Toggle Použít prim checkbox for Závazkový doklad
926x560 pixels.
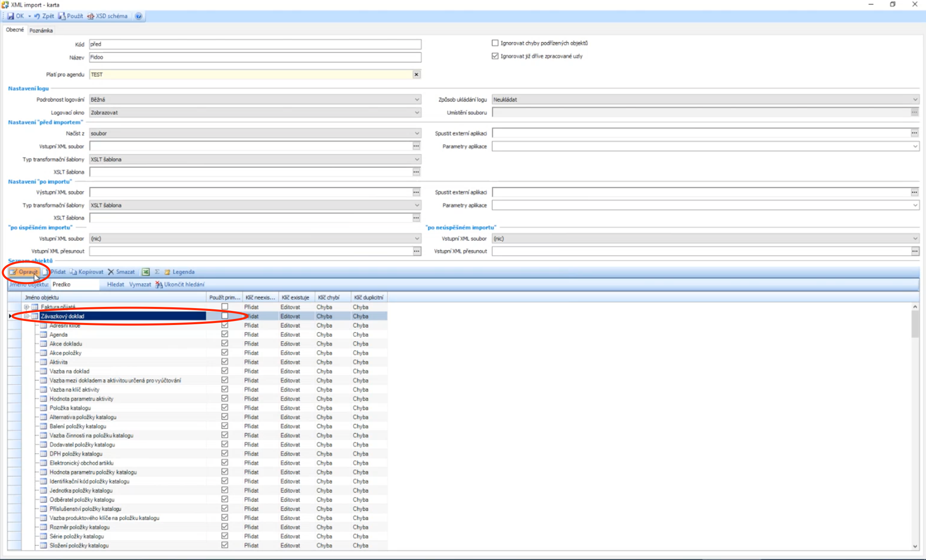[225, 316]
